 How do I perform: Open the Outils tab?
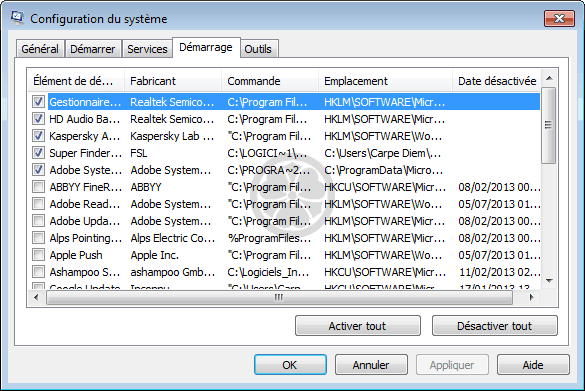tap(258, 49)
